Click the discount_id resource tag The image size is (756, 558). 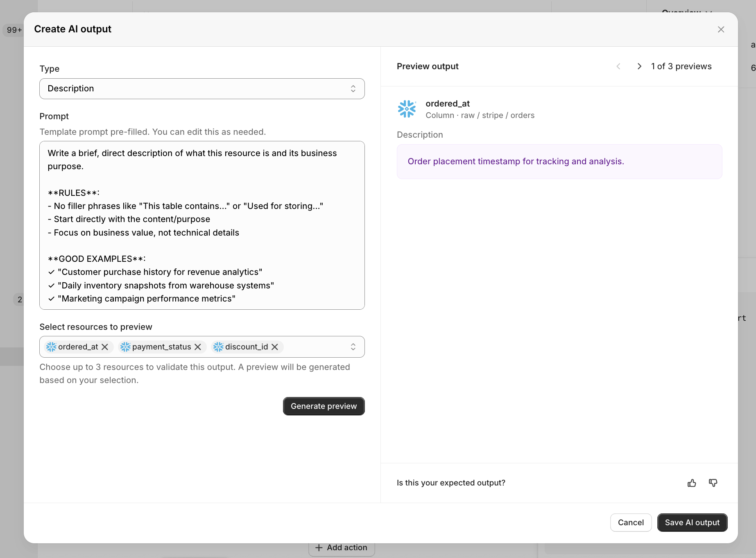pyautogui.click(x=246, y=347)
